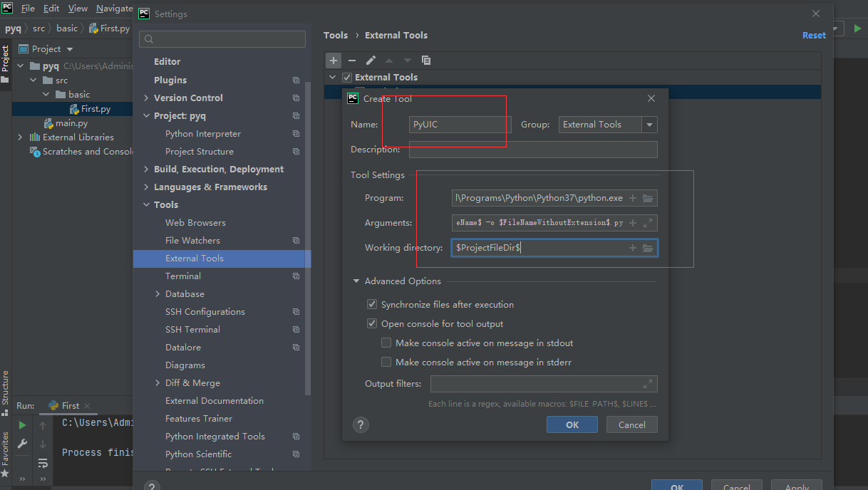Image resolution: width=868 pixels, height=490 pixels.
Task: Edit the selected tool with the pencil icon
Action: coord(371,61)
